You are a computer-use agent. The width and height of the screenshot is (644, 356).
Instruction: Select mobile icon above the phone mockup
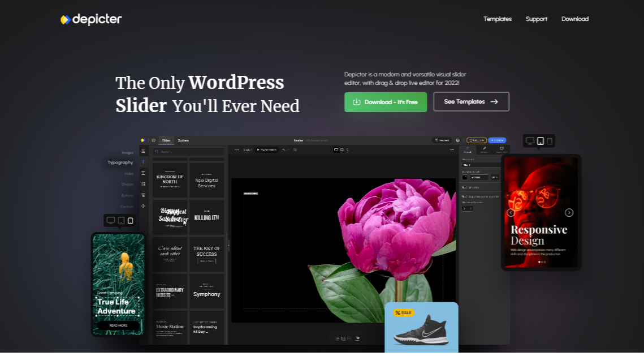[x=130, y=221]
